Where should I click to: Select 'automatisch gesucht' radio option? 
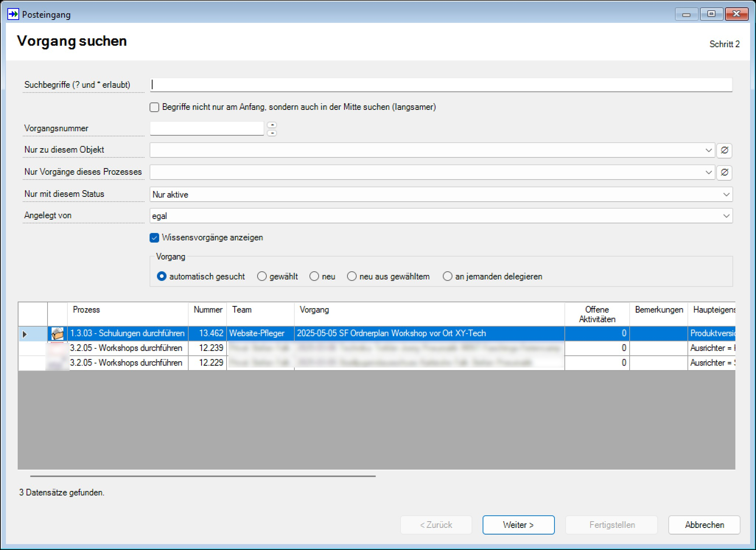point(162,276)
